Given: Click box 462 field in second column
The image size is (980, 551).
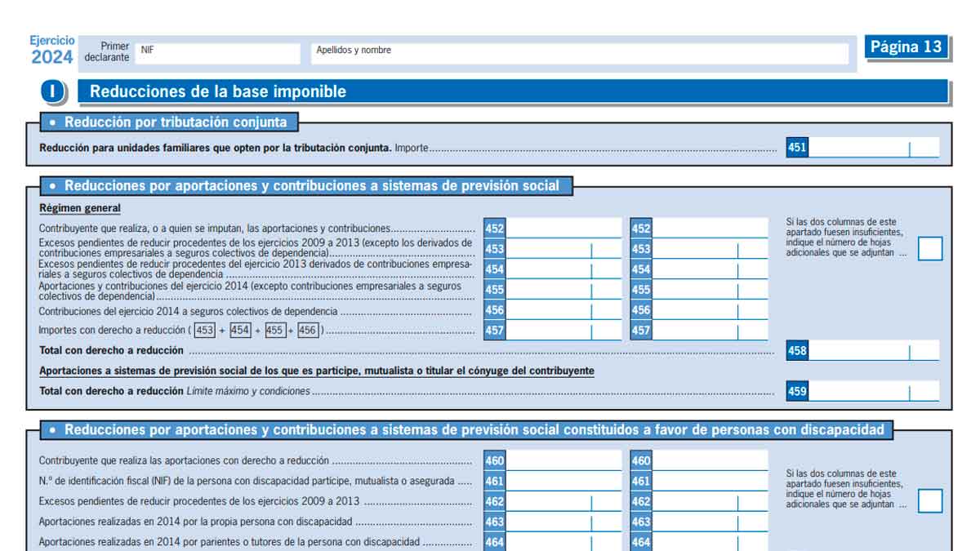Looking at the screenshot, I should (x=710, y=501).
